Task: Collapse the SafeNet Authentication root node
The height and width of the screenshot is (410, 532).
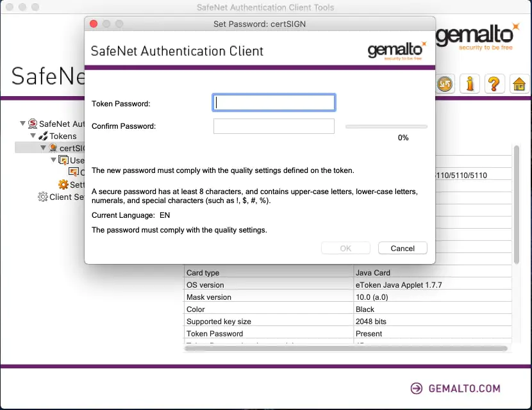Action: 23,124
